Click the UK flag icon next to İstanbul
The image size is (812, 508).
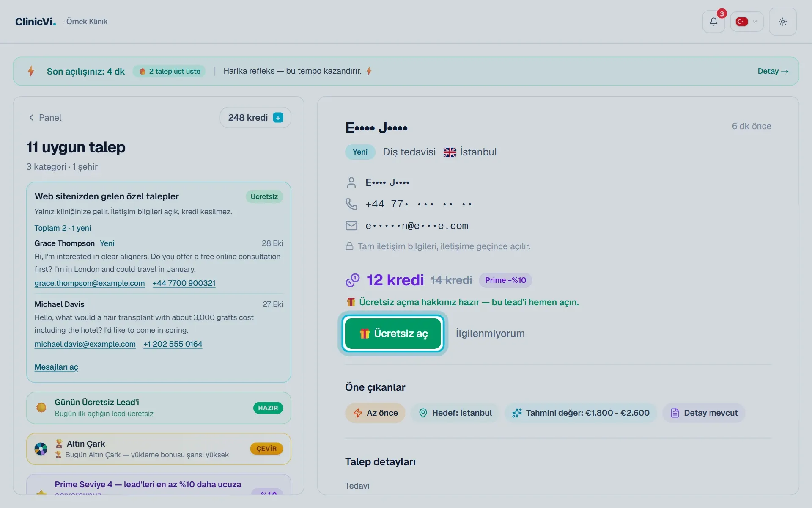point(450,152)
